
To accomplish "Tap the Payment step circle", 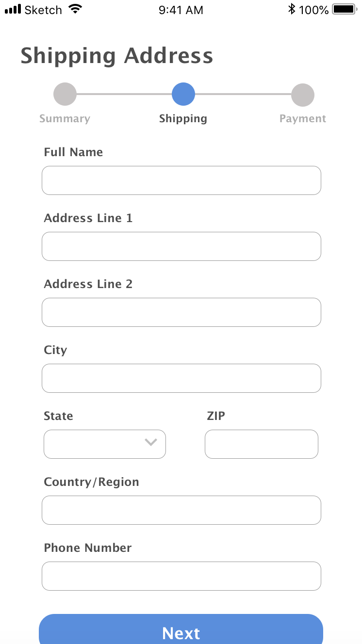I will click(303, 95).
